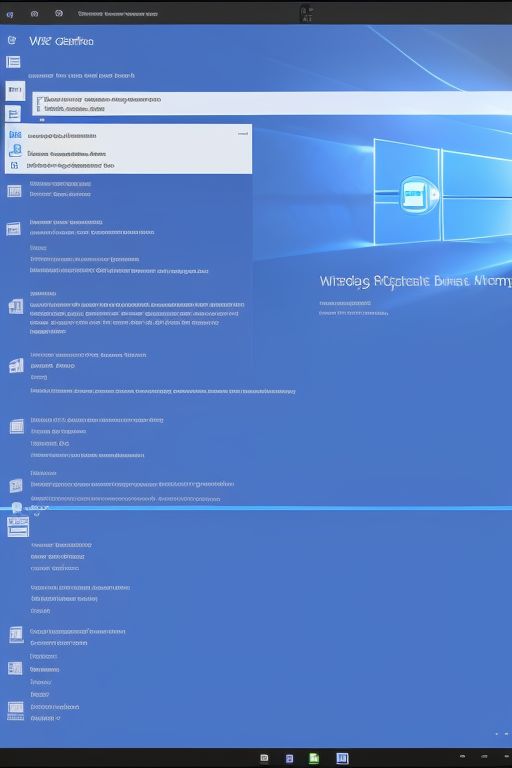Image resolution: width=512 pixels, height=768 pixels.
Task: Click the round marker at the blue line's start
Action: (17, 507)
